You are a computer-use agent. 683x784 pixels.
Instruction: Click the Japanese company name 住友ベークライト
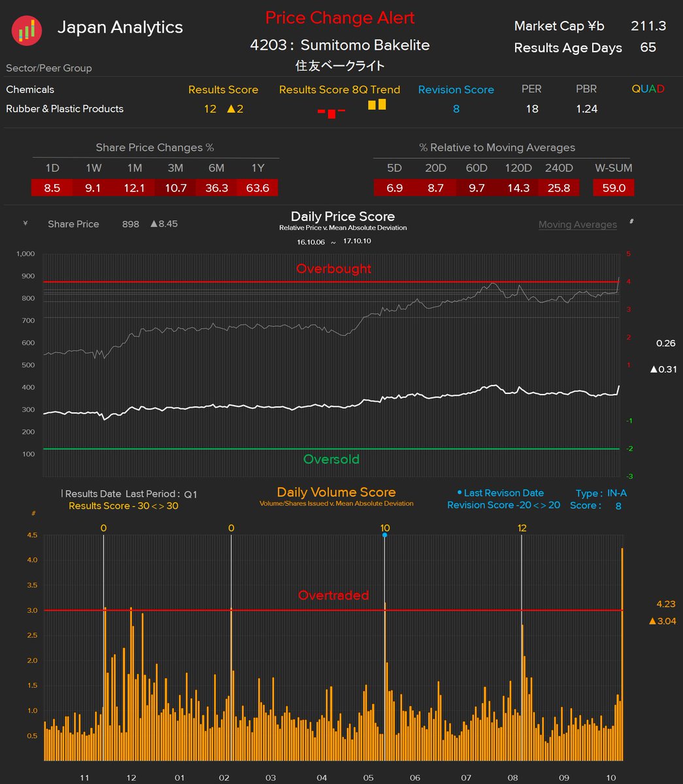point(340,66)
